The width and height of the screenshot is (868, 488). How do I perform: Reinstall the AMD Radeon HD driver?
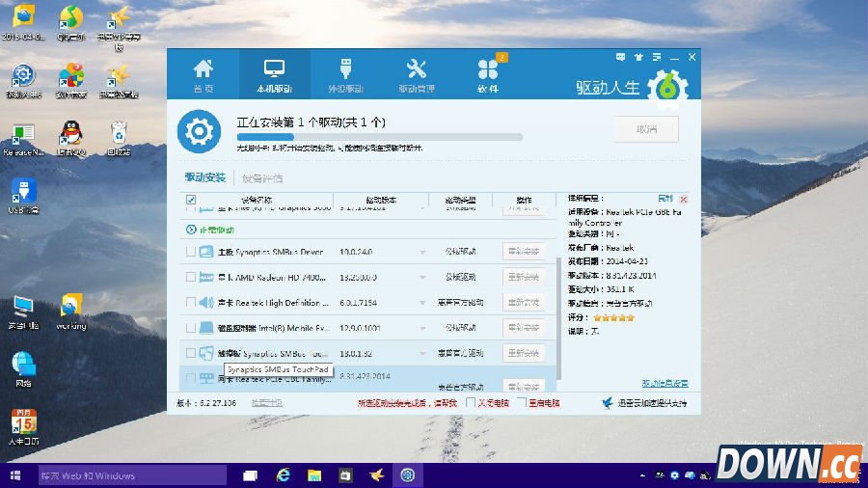point(523,277)
